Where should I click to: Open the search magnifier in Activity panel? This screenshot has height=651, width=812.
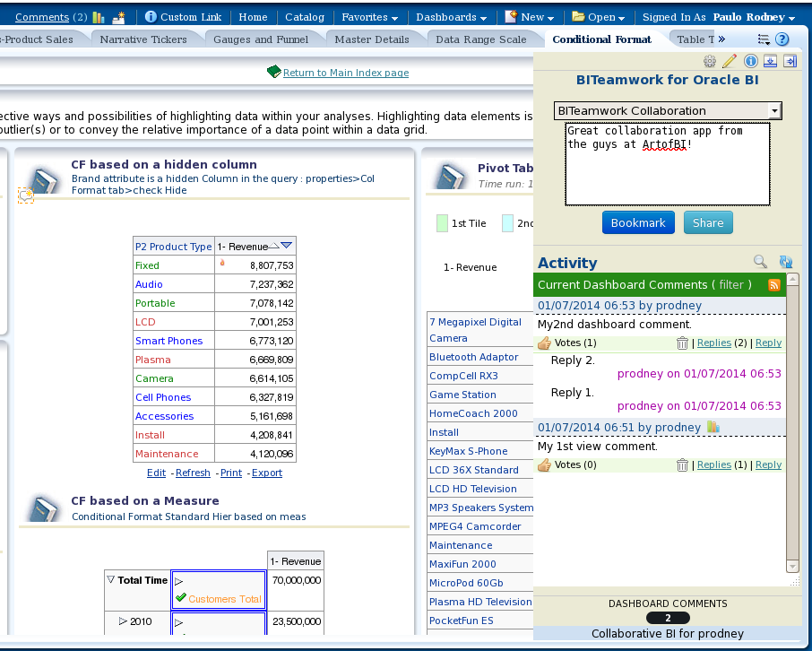pyautogui.click(x=760, y=262)
